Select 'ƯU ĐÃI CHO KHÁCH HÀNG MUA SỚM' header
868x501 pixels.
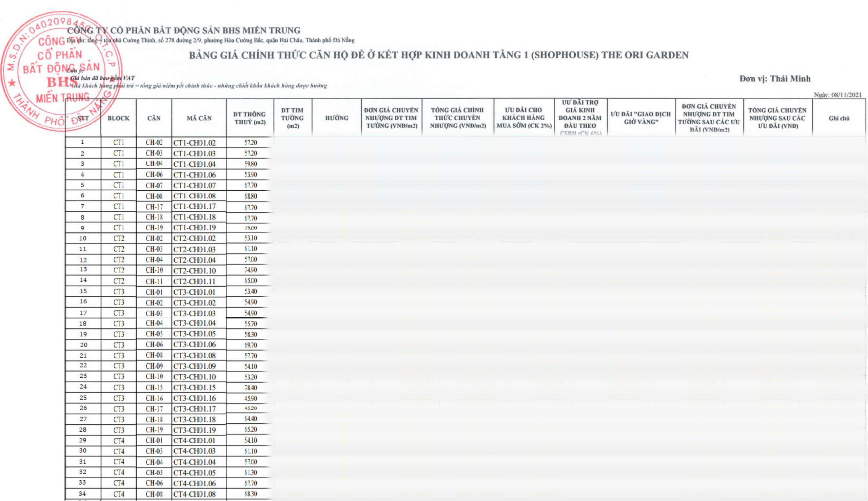[x=524, y=118]
